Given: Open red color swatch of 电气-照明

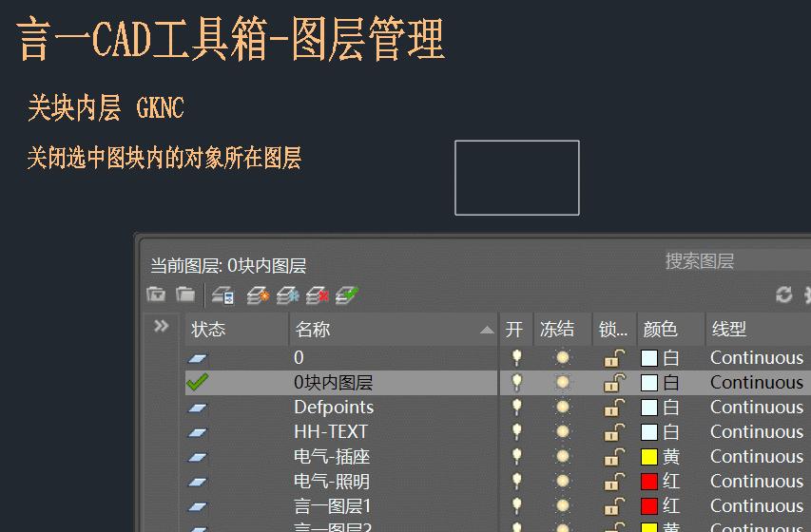Looking at the screenshot, I should click(649, 482).
